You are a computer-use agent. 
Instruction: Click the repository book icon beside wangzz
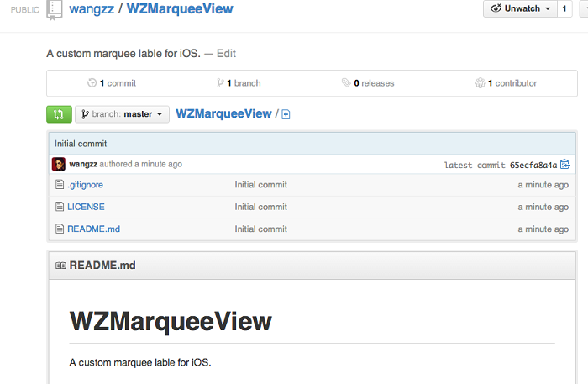[54, 10]
